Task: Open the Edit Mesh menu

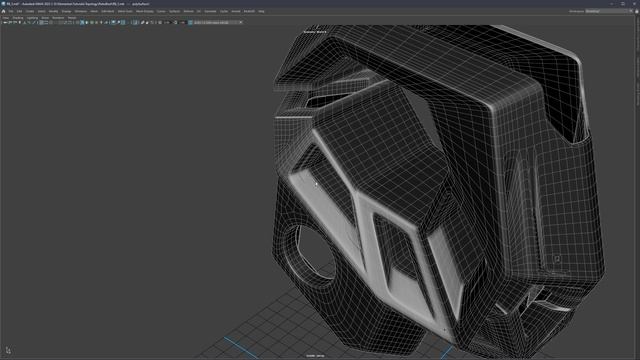Action: click(108, 11)
